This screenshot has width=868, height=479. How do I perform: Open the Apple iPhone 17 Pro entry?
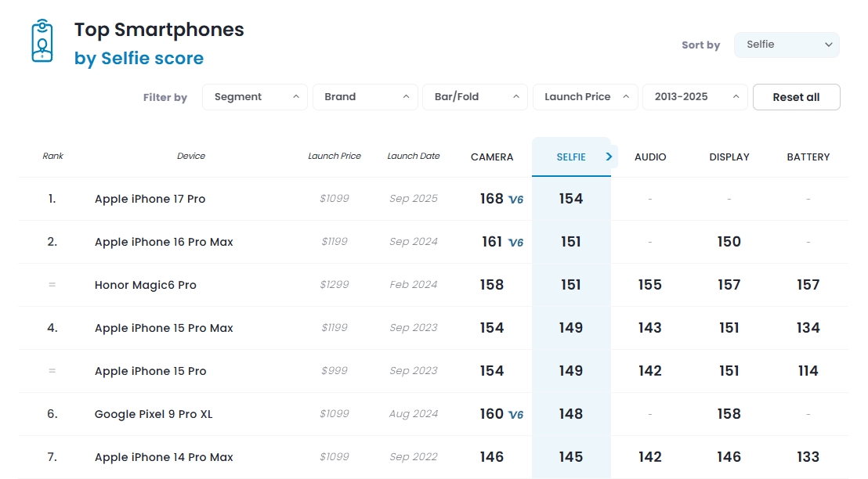(150, 199)
